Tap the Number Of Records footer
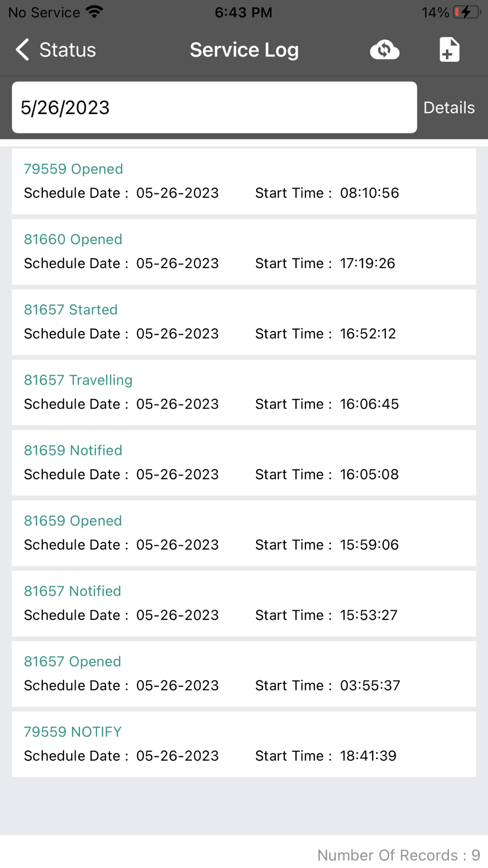The height and width of the screenshot is (868, 488). tap(398, 855)
